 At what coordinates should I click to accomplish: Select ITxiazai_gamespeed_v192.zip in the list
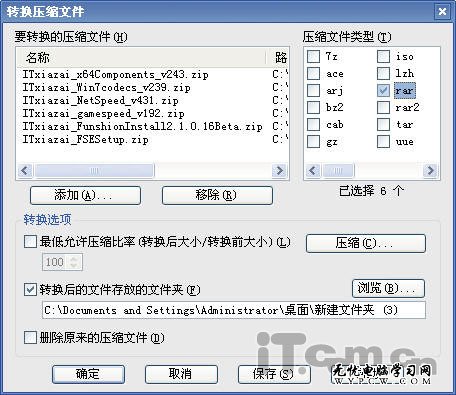point(103,113)
